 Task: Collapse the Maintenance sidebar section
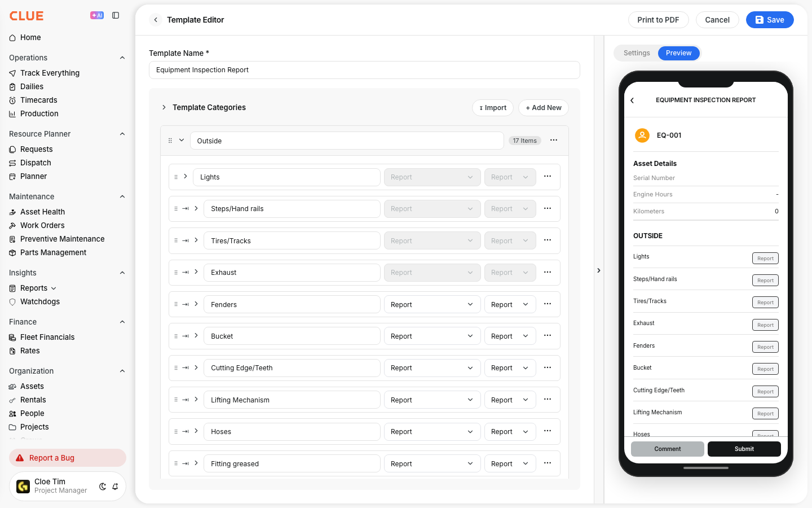coord(122,196)
